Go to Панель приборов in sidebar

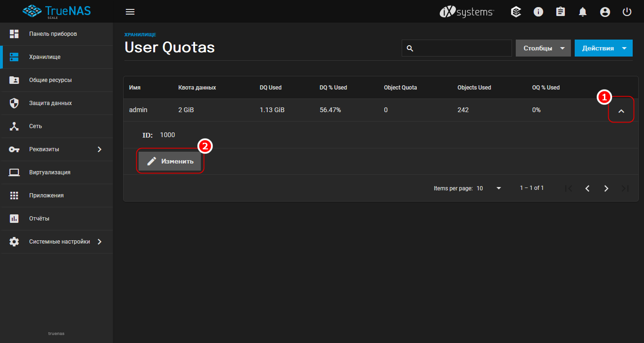(53, 34)
